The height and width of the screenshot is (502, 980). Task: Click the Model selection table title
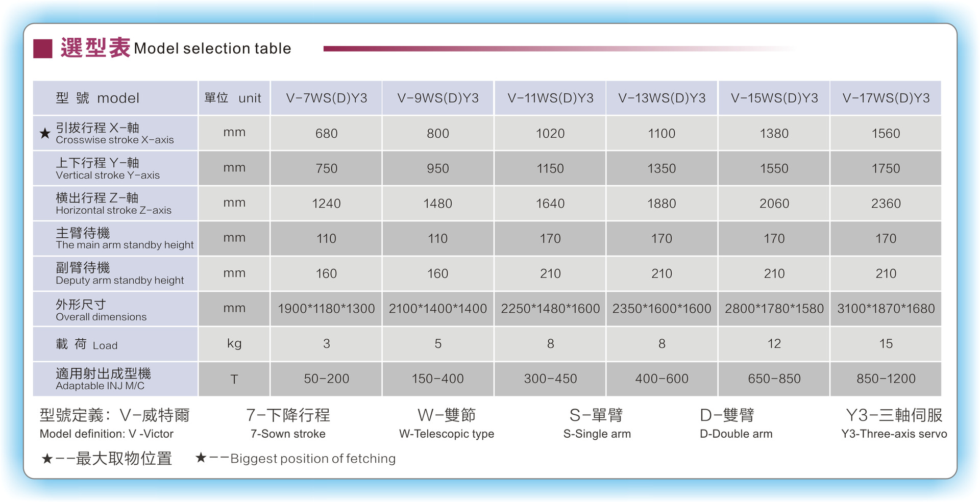(x=212, y=48)
